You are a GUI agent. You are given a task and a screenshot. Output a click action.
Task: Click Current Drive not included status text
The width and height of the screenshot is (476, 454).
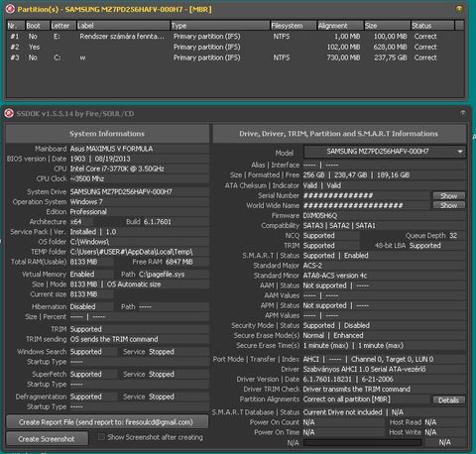(342, 412)
